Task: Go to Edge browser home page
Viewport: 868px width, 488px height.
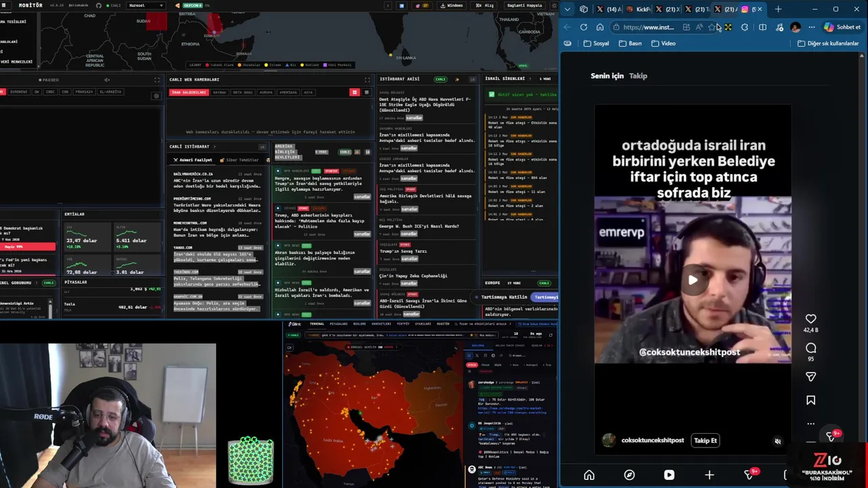Action: [600, 27]
